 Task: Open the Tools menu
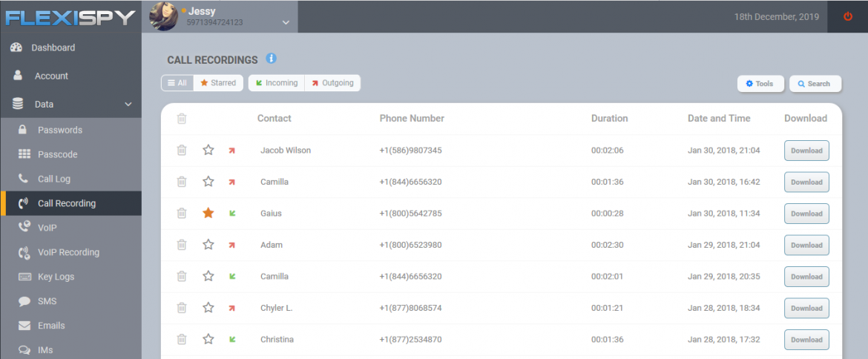[x=760, y=84]
